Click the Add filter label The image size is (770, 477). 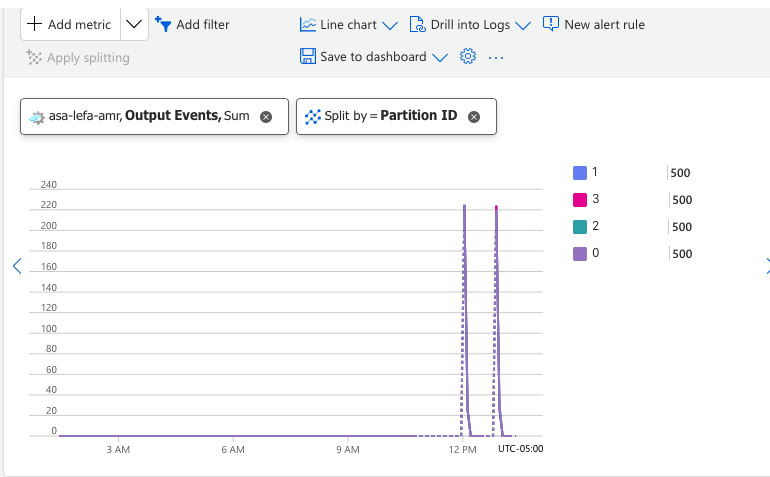click(x=203, y=25)
